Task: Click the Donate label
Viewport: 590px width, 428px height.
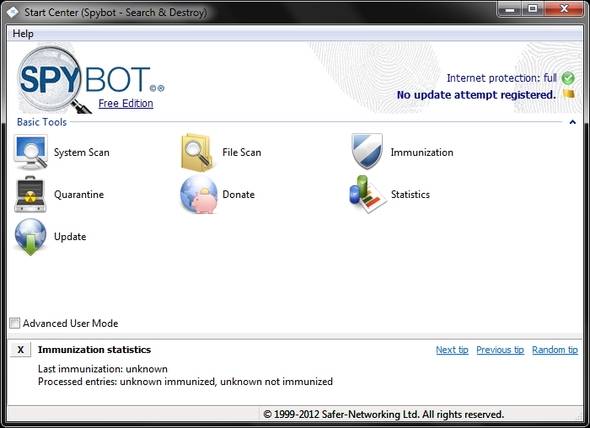Action: pyautogui.click(x=239, y=195)
